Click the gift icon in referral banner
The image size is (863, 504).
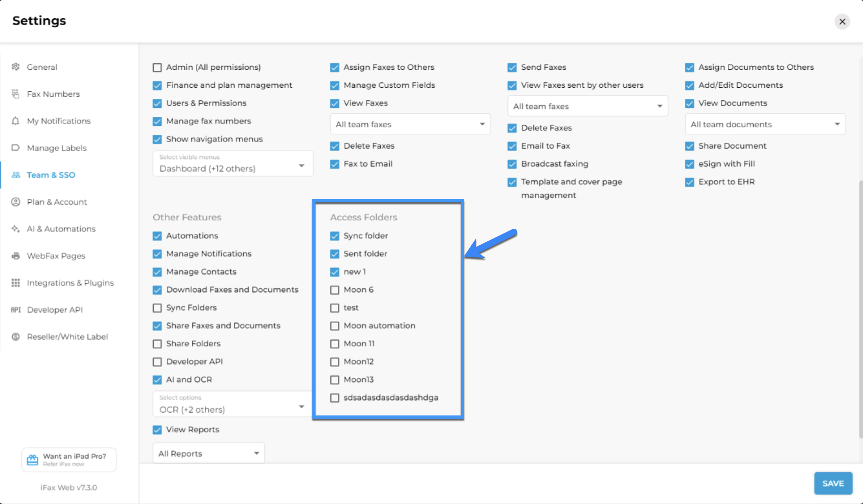pos(33,460)
